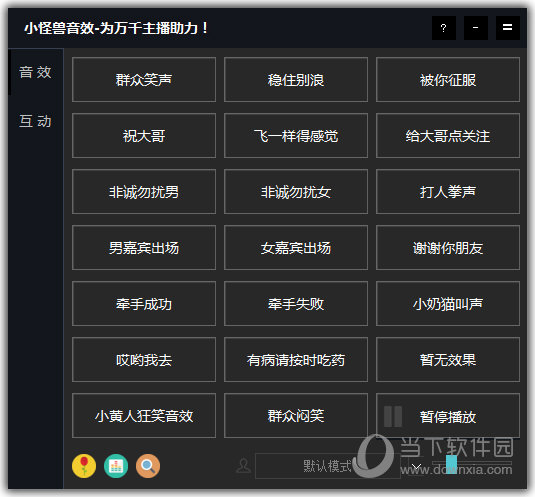Switch to the 音效 tab
This screenshot has width=535, height=497.
point(35,72)
